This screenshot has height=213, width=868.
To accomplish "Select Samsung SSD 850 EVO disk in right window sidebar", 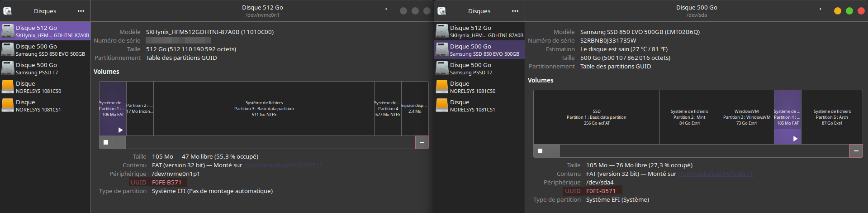I will coord(479,49).
